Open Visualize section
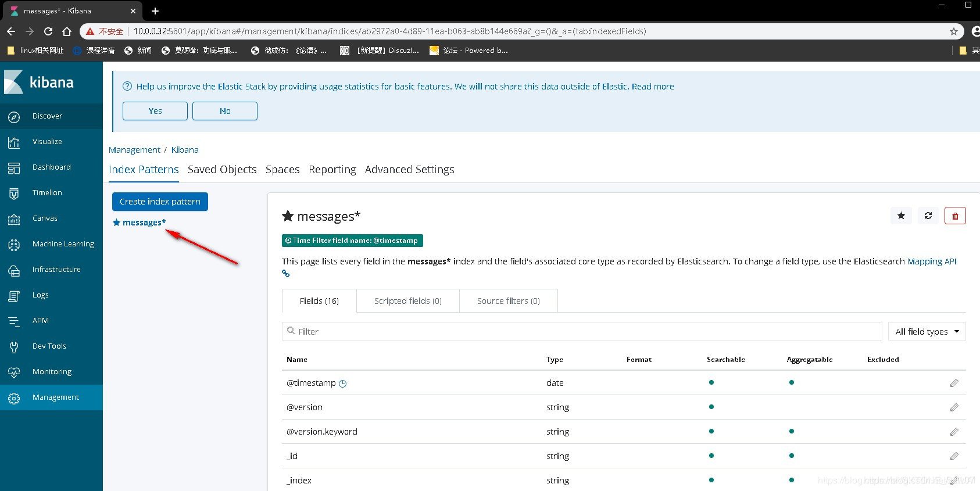 [51, 142]
